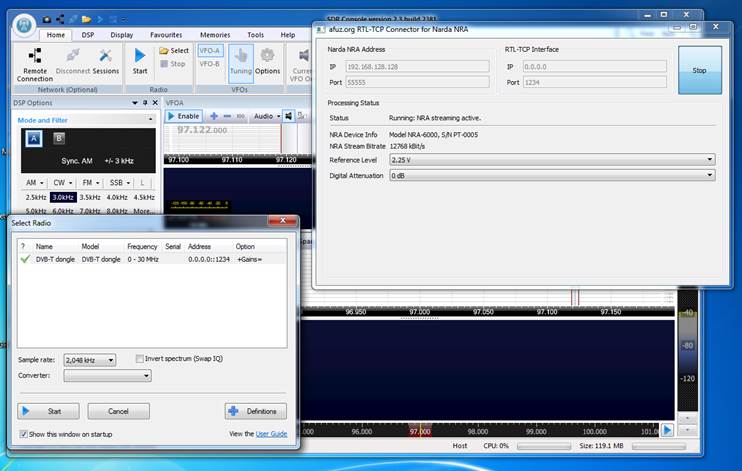
Task: Click the Tuning hand icon
Action: (x=240, y=57)
